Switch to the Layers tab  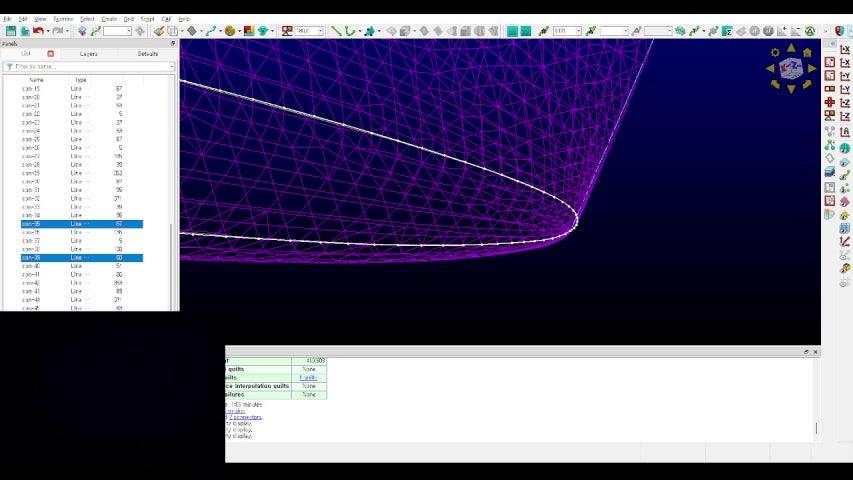[x=88, y=53]
